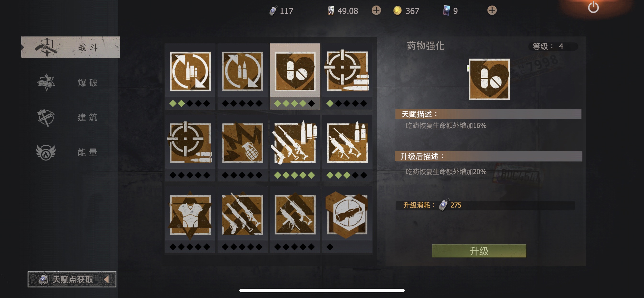Expand the 天赋点获取 talent points panel
Screen dimensions: 644x298
72,279
